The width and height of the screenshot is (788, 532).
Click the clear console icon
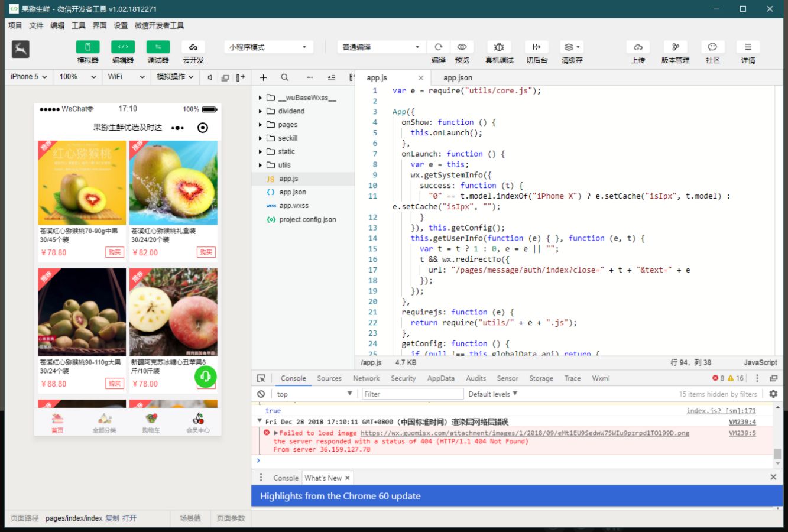(x=261, y=394)
